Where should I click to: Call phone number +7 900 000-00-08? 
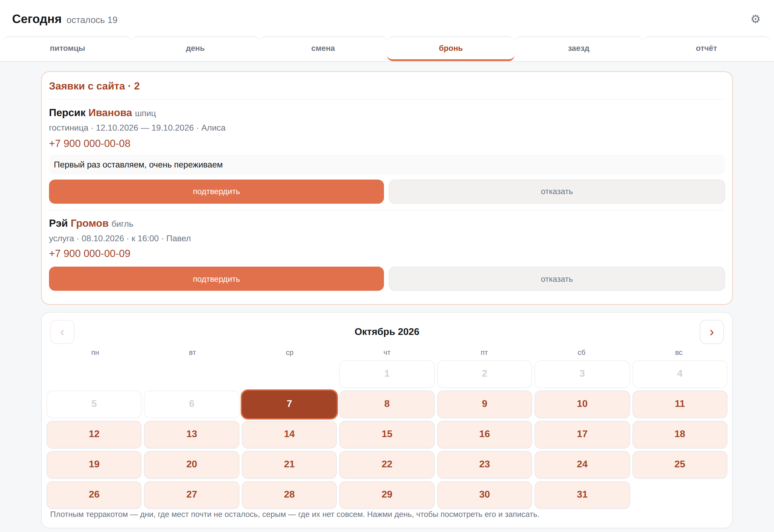click(90, 143)
